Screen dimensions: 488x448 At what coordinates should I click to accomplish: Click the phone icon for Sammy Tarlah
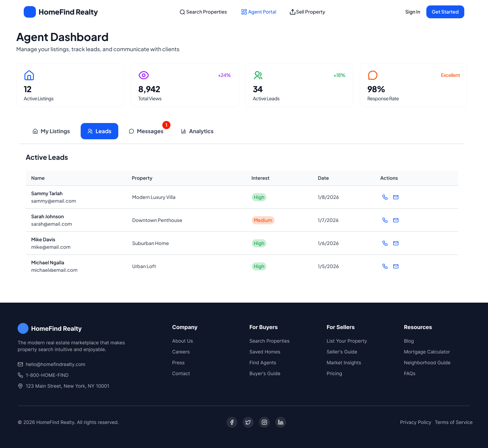pyautogui.click(x=385, y=197)
